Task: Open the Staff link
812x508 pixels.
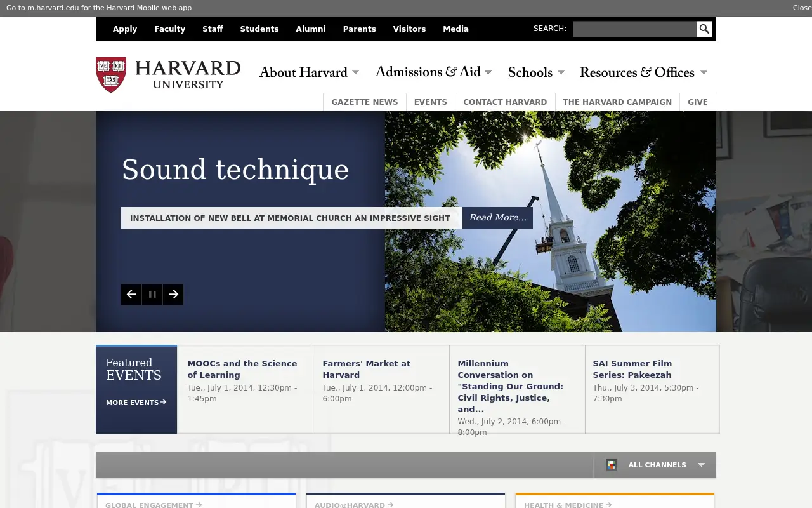Action: coord(213,29)
